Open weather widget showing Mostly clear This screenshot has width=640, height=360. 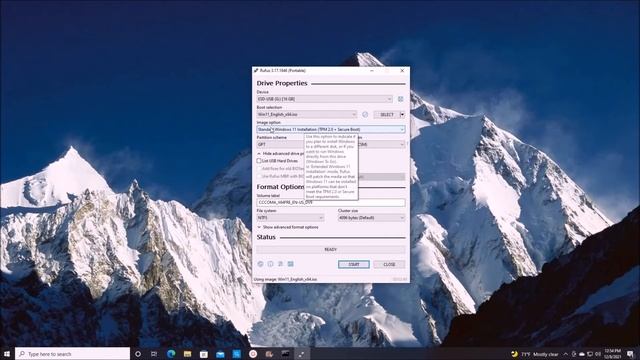pyautogui.click(x=535, y=354)
